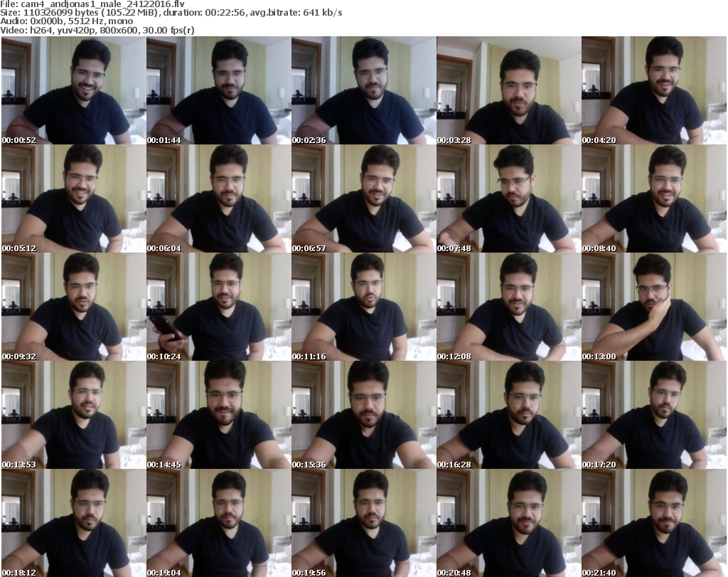Pick the thumbnail stamped 00:02:36

[363, 90]
